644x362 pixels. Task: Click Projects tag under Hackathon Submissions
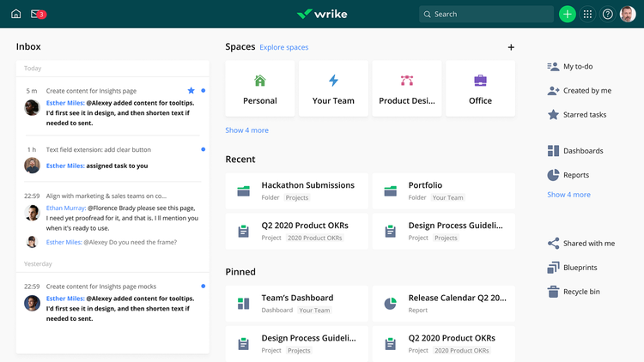pos(296,197)
